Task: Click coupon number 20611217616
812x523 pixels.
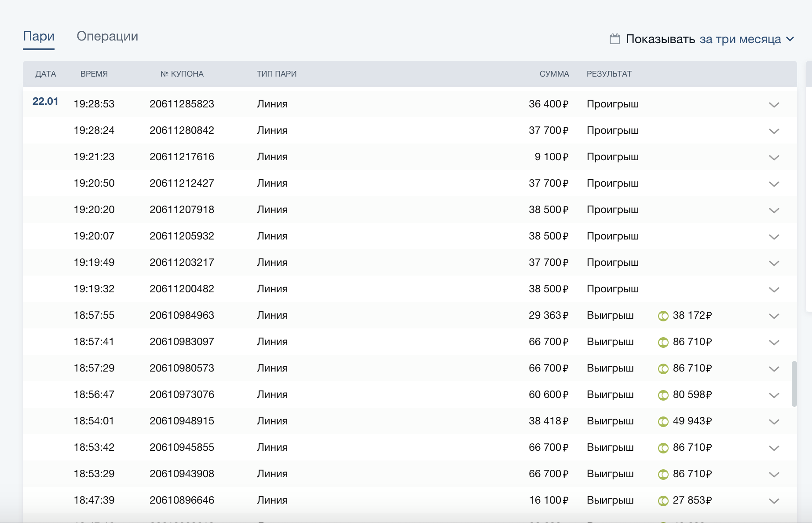Action: [x=182, y=157]
